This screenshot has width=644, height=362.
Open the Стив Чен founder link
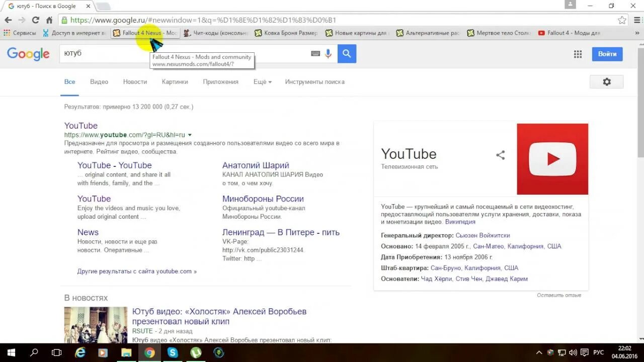click(469, 279)
